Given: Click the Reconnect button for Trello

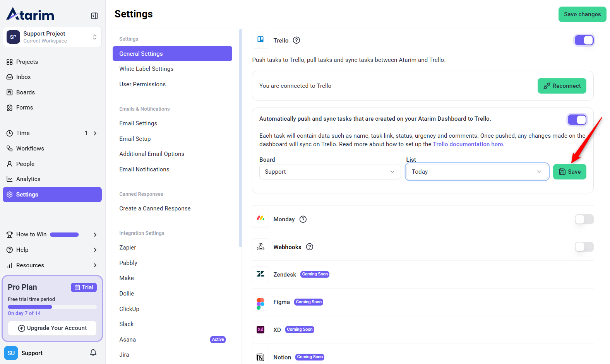Looking at the screenshot, I should (x=562, y=86).
